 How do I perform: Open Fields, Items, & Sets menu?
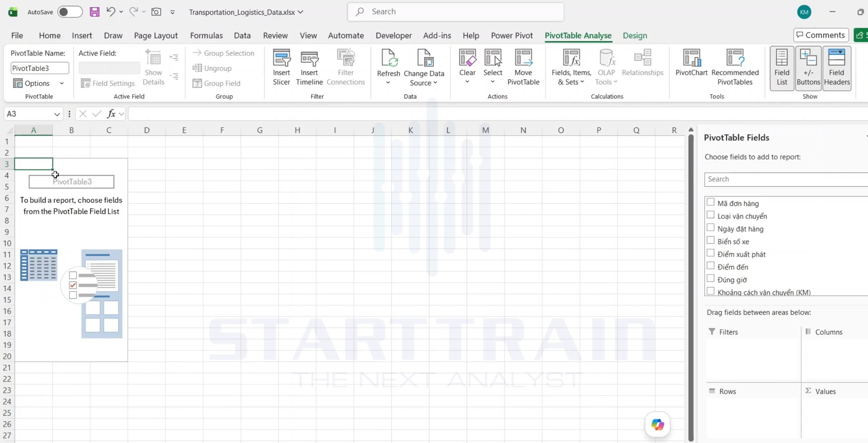point(571,67)
